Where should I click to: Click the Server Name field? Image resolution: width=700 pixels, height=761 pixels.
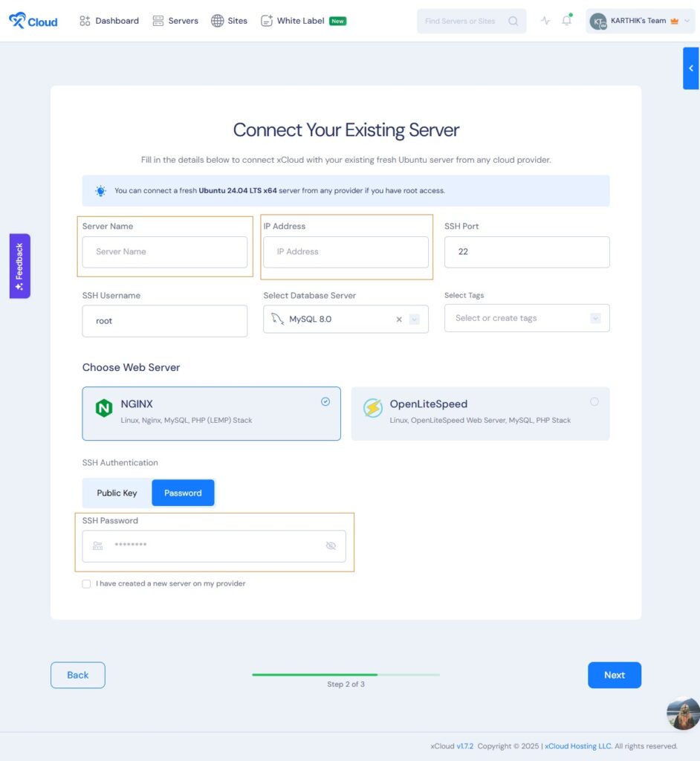point(164,252)
